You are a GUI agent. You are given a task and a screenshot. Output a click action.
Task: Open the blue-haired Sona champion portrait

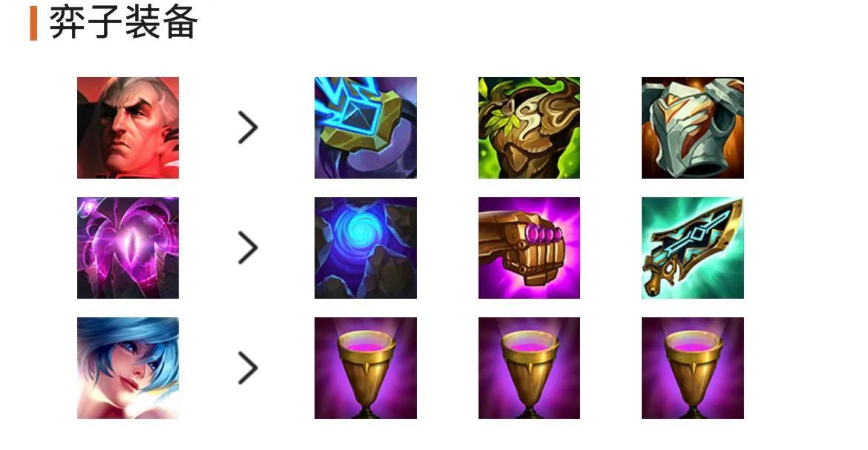pyautogui.click(x=128, y=368)
